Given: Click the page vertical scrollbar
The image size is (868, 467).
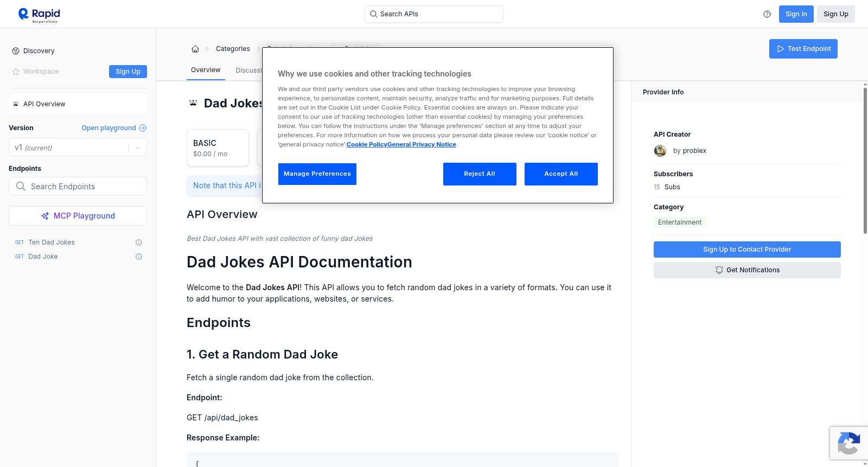Looking at the screenshot, I should point(865,160).
